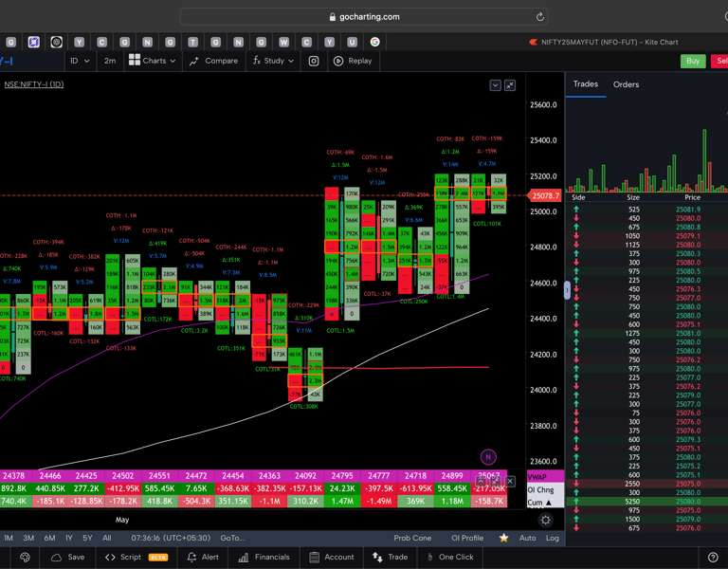
Task: Open the Account menu
Action: point(333,558)
